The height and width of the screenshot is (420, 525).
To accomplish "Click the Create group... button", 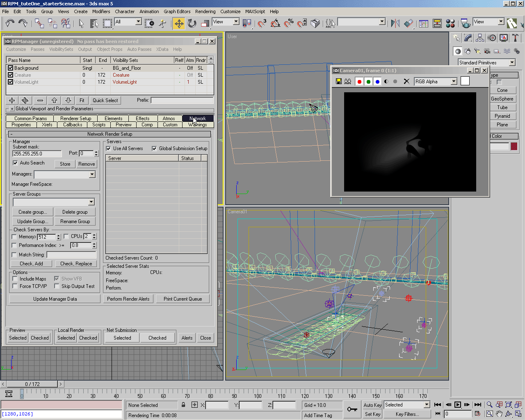I will click(32, 212).
